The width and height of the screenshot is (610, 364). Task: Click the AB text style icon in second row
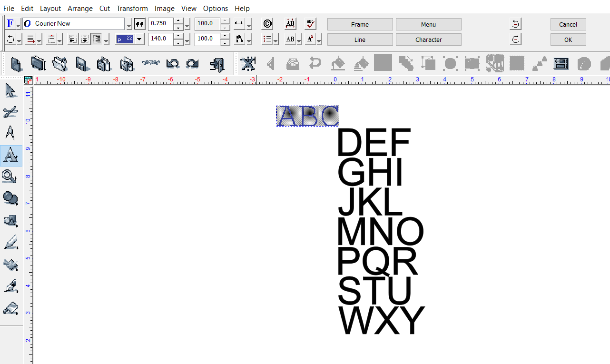tap(290, 39)
